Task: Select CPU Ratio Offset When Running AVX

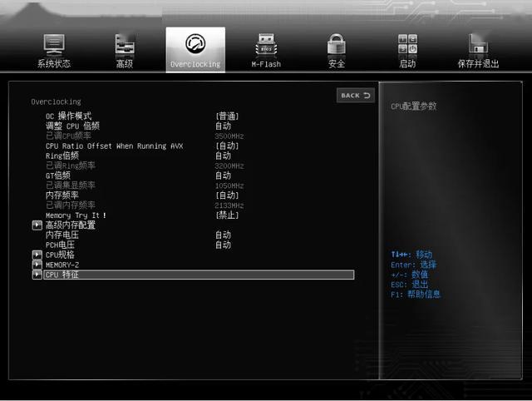Action: click(115, 146)
